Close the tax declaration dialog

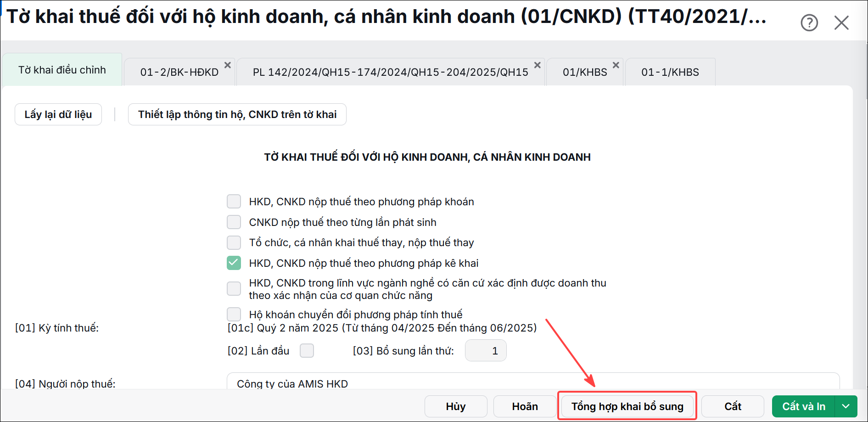pos(841,23)
